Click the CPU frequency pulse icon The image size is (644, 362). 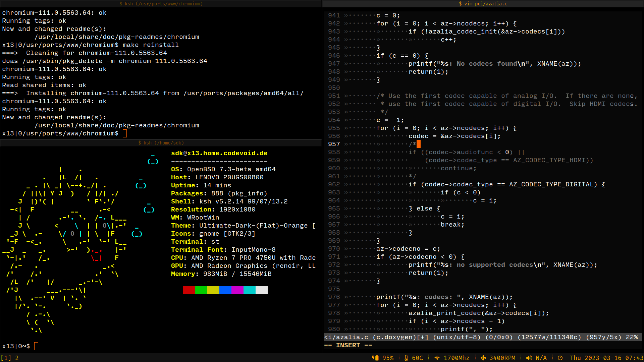tap(437, 358)
